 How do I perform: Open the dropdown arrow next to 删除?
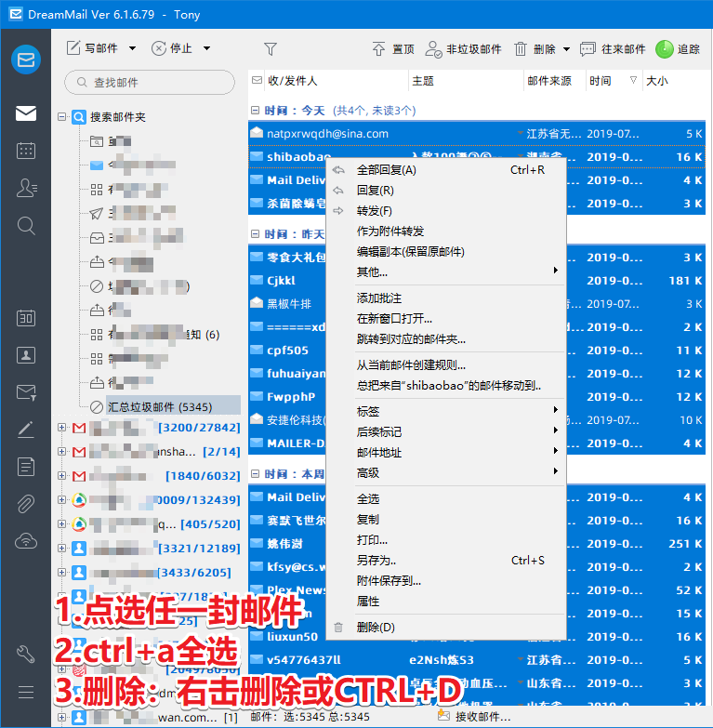567,48
